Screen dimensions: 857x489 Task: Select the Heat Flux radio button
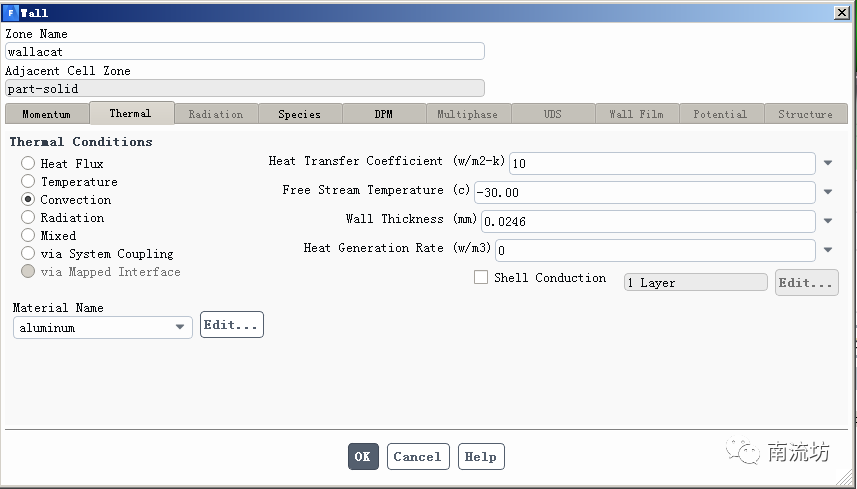[28, 164]
